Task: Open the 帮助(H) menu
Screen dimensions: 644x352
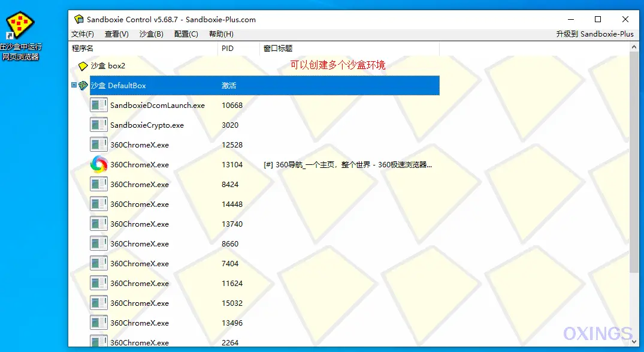Action: [x=221, y=34]
